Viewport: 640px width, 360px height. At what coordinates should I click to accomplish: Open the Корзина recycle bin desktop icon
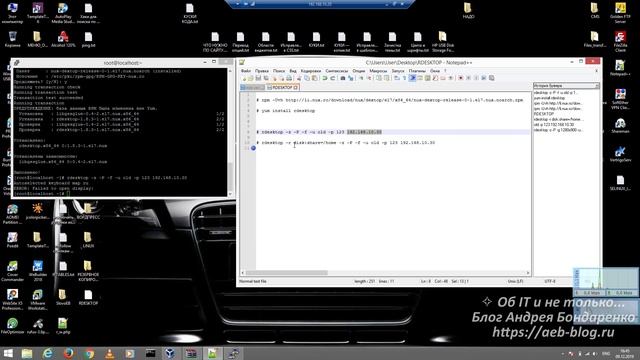(13, 40)
